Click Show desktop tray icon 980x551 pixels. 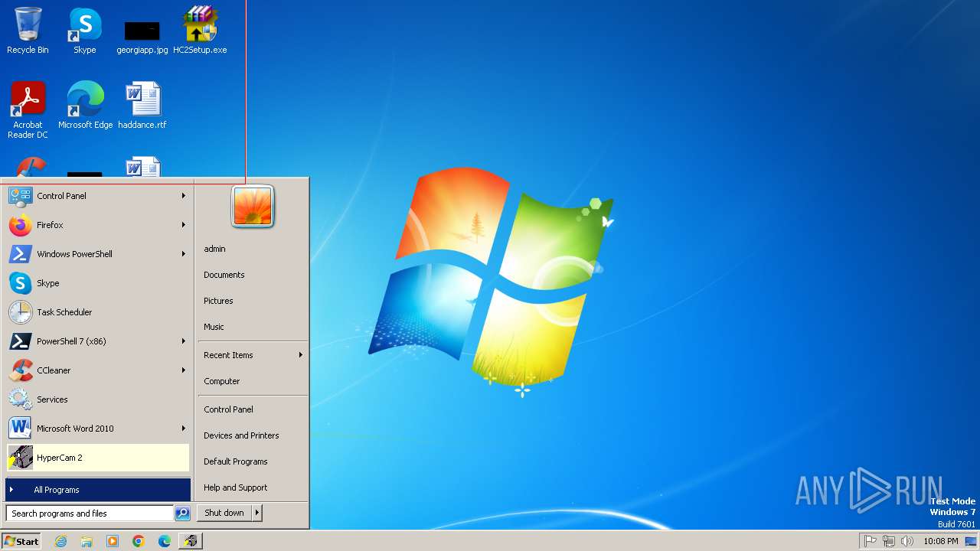coord(972,541)
